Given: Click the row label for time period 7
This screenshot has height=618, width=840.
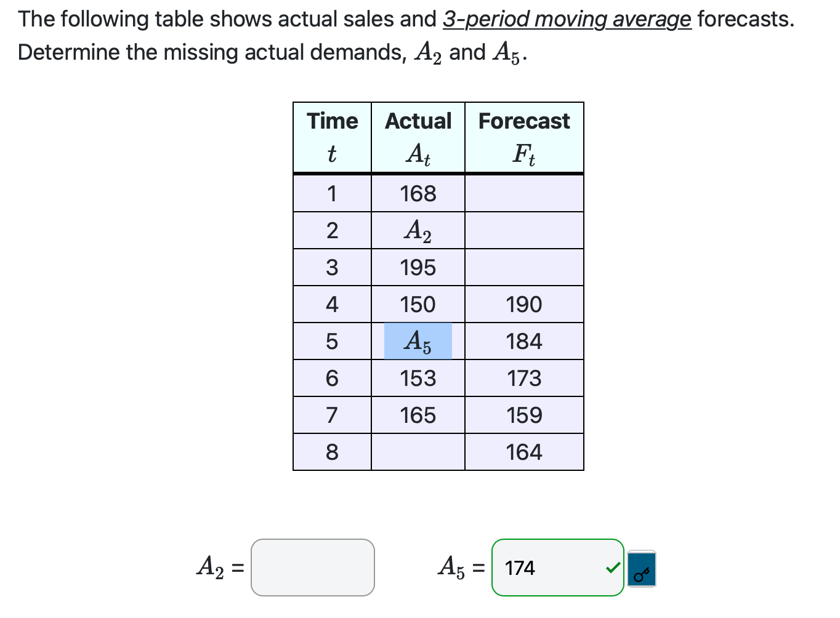Looking at the screenshot, I should tap(332, 415).
